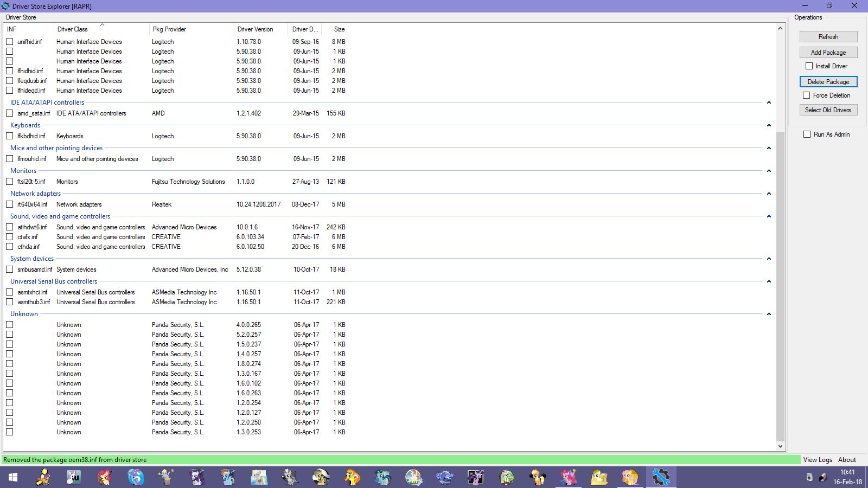Select the lfhidhid.inf row checkbox
This screenshot has width=868, height=488.
click(10, 71)
